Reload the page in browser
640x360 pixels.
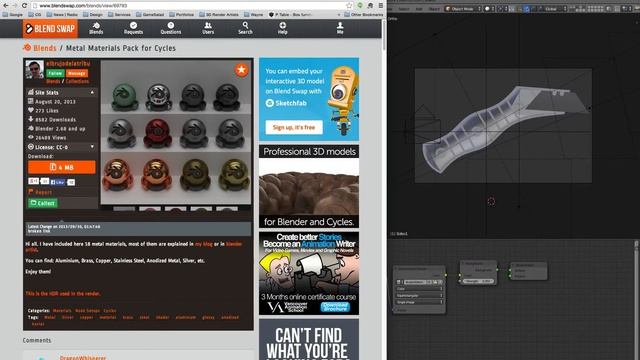click(24, 6)
